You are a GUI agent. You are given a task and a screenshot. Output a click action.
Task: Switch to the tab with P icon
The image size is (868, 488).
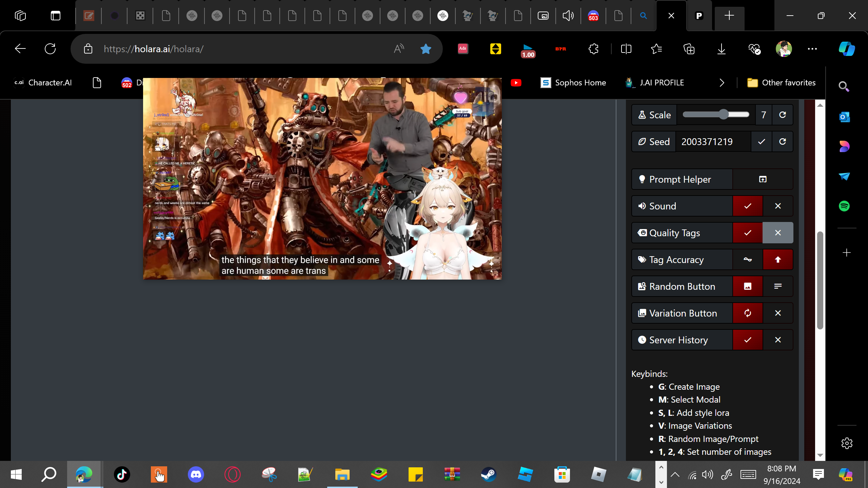pos(699,16)
